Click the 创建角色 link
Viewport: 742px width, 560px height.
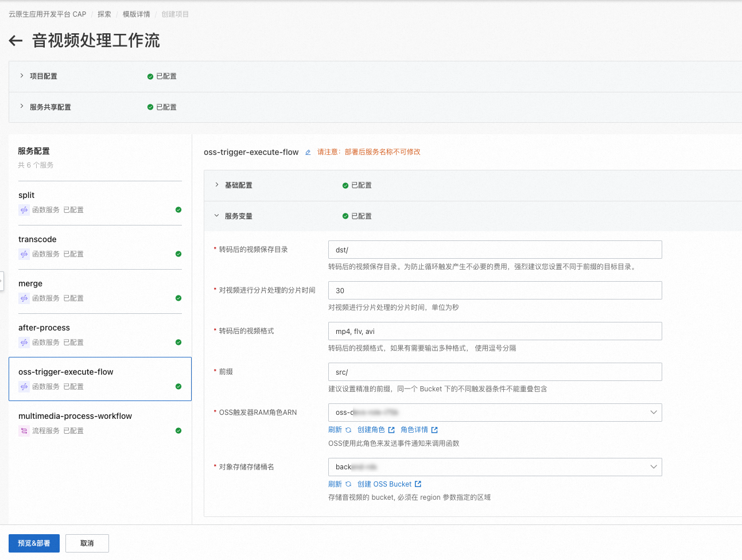tap(371, 430)
